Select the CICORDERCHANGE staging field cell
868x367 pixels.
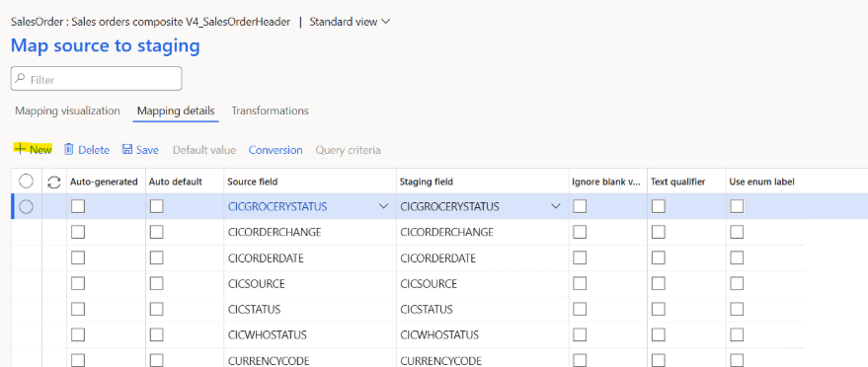coord(483,232)
